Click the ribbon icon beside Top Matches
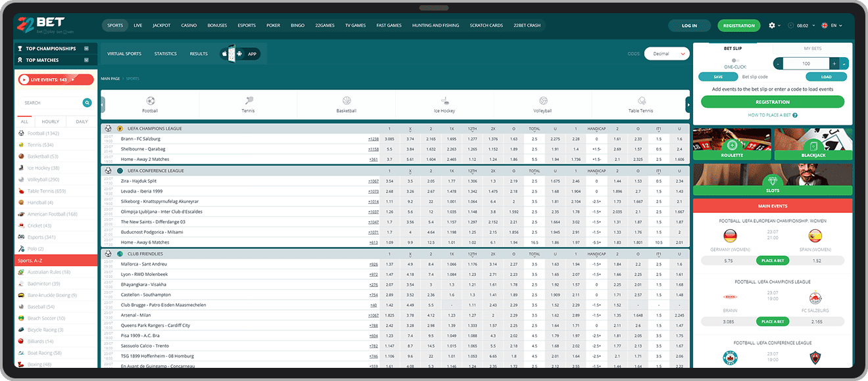Image resolution: width=868 pixels, height=381 pixels. (20, 60)
